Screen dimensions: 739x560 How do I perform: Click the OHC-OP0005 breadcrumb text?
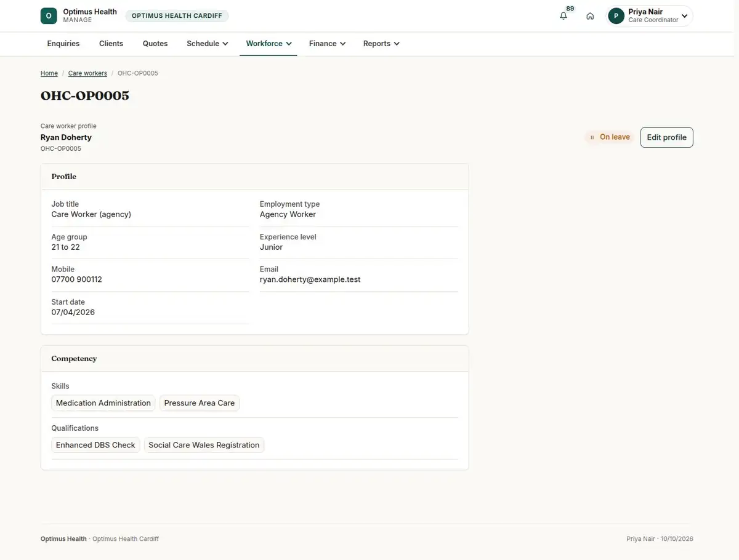point(138,73)
